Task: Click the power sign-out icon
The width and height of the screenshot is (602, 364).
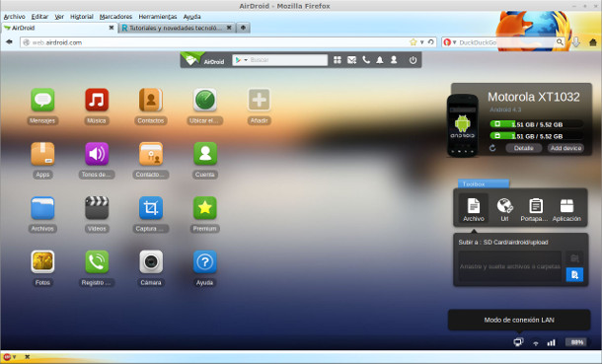Action: click(413, 60)
